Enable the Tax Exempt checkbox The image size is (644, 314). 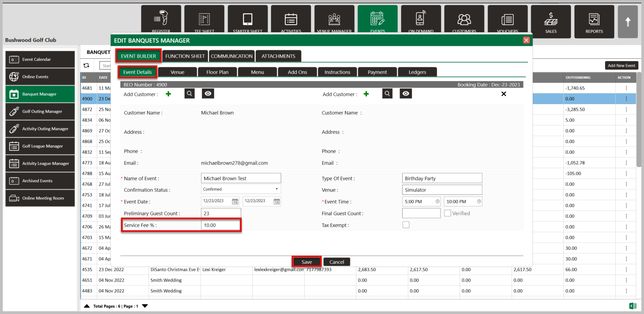click(x=406, y=225)
